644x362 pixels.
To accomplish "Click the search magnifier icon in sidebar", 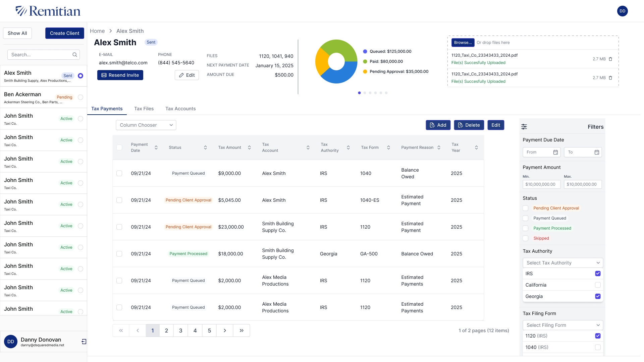I will (x=75, y=55).
